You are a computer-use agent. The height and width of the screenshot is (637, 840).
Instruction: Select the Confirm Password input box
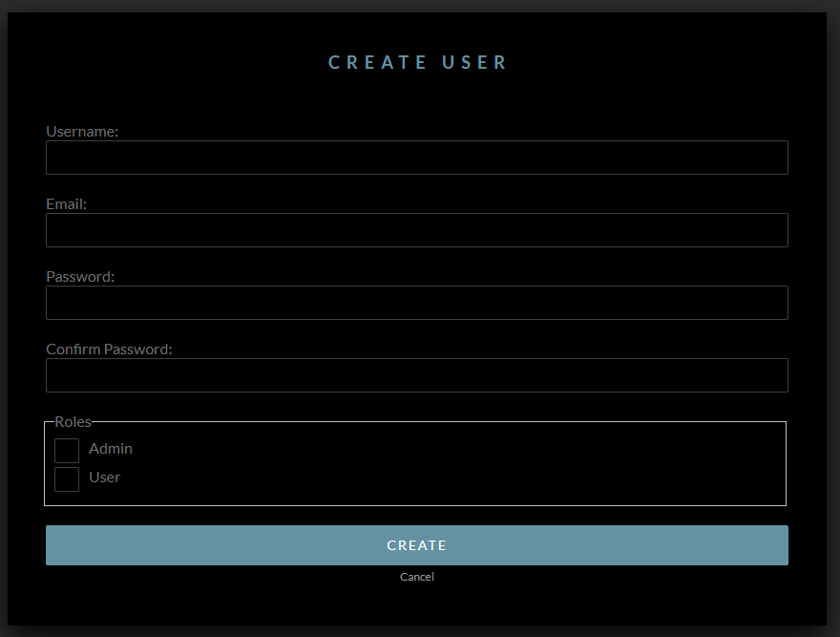tap(416, 375)
